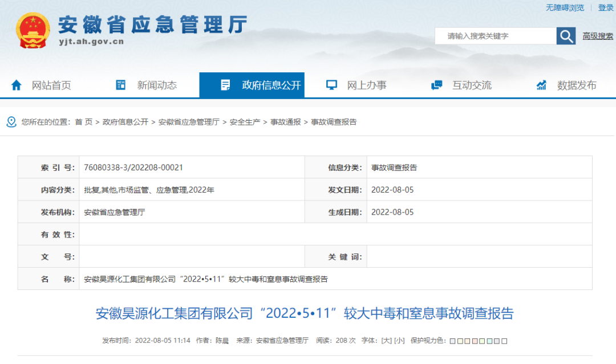Click the 阅读: 208 次 count

[336, 341]
